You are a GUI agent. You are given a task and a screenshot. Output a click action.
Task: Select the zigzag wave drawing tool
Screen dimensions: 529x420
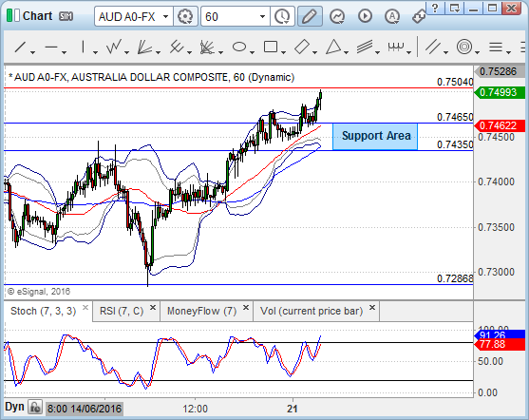coord(113,47)
